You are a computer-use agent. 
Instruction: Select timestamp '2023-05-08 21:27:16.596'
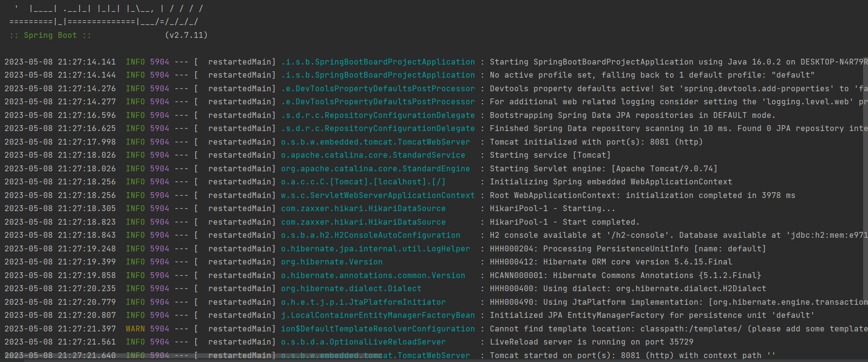(60, 115)
